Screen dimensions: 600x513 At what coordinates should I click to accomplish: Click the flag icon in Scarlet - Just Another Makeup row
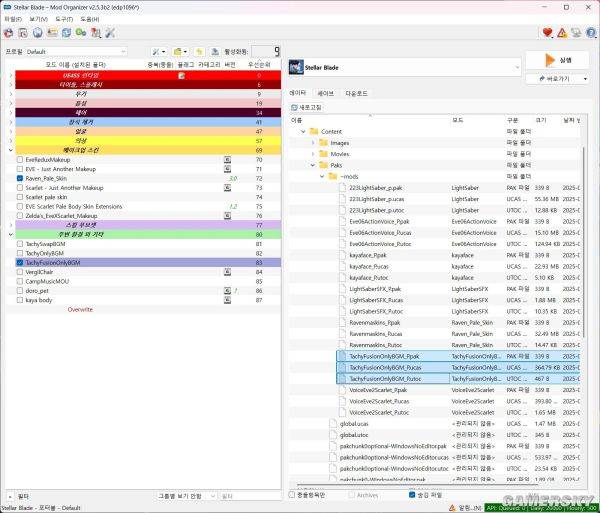point(227,188)
